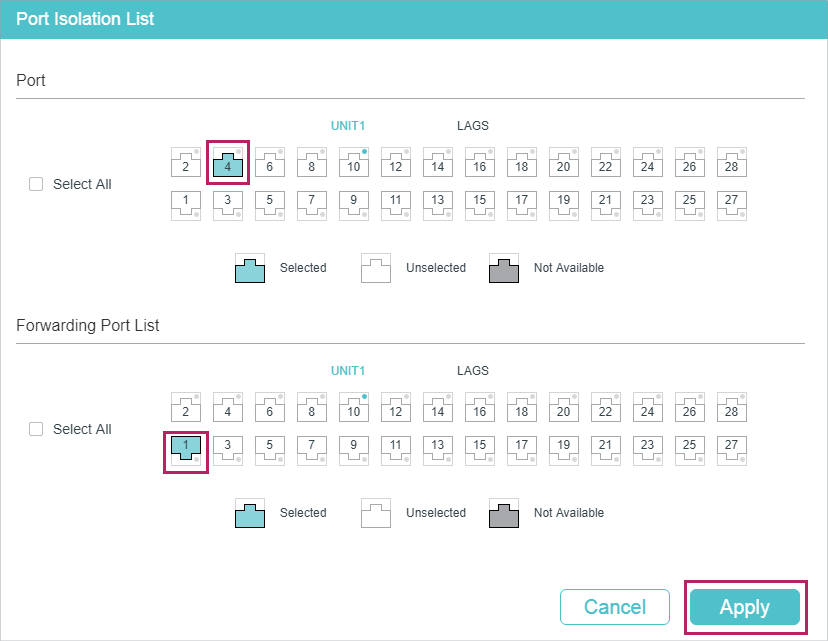
Task: Open the UNIT1 tab in Forwarding Port List
Action: coord(348,371)
